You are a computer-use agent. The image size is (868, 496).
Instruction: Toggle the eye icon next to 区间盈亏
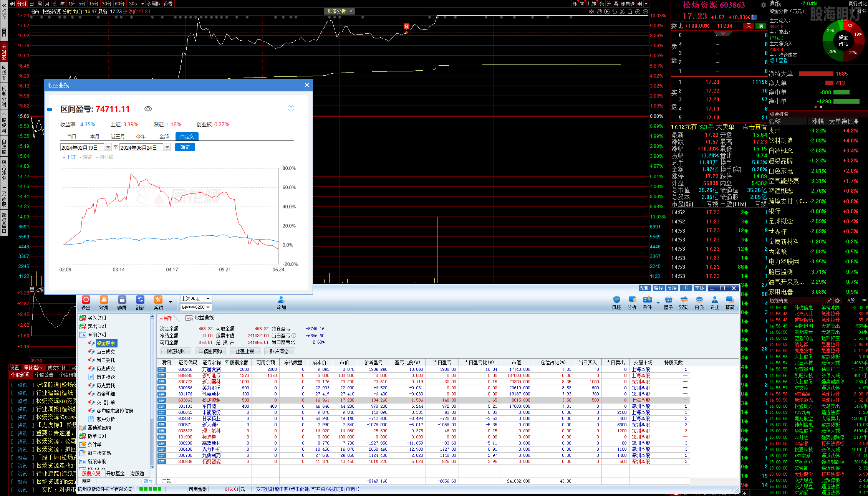[148, 109]
